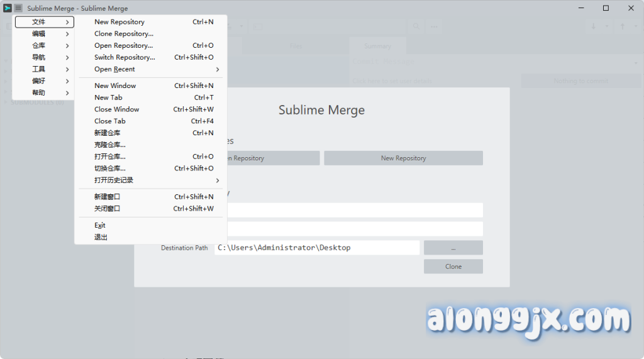The width and height of the screenshot is (644, 359).
Task: Expand the 文件 submenu
Action: tap(44, 22)
